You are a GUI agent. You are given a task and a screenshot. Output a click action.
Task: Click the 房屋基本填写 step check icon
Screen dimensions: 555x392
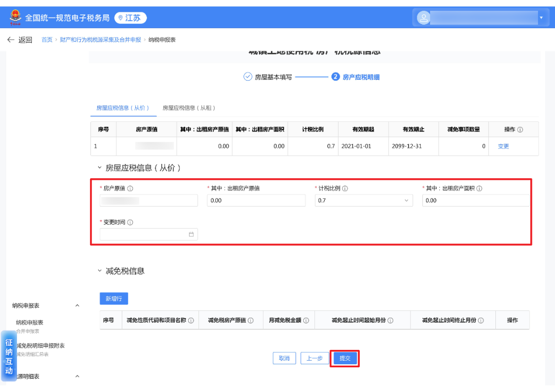tap(248, 77)
